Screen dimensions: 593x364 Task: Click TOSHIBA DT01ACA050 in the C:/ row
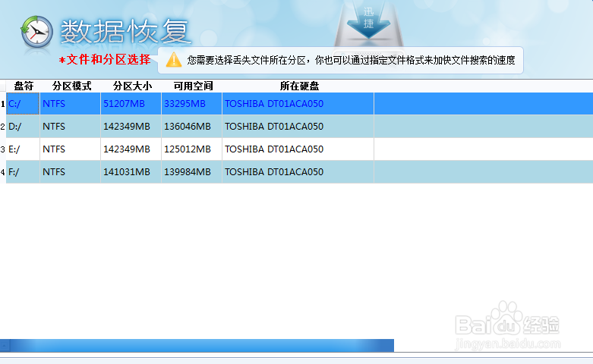[298, 104]
